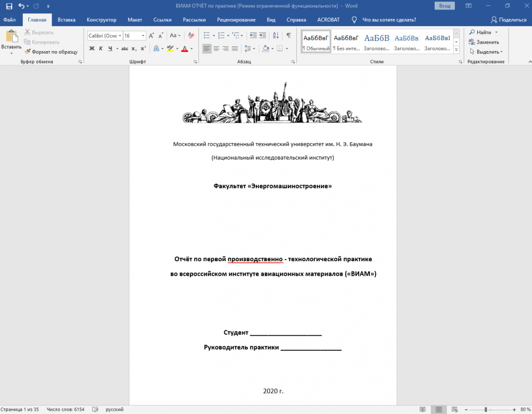This screenshot has width=532, height=414.
Task: Expand the line spacing dropdown
Action: point(254,49)
